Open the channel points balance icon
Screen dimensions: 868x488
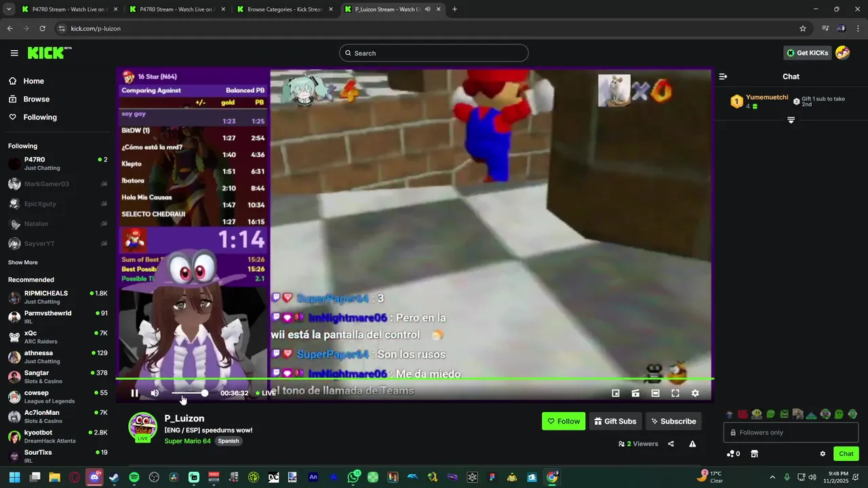tap(733, 453)
